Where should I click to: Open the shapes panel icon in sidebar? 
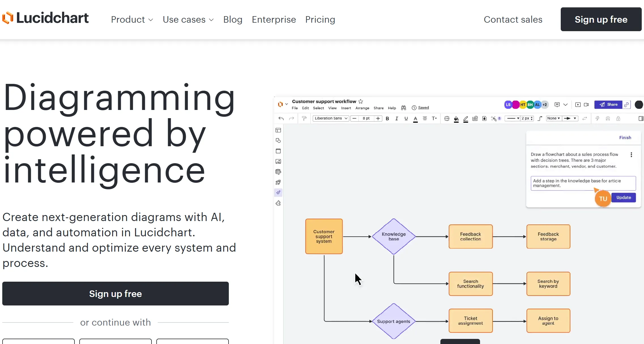[278, 141]
